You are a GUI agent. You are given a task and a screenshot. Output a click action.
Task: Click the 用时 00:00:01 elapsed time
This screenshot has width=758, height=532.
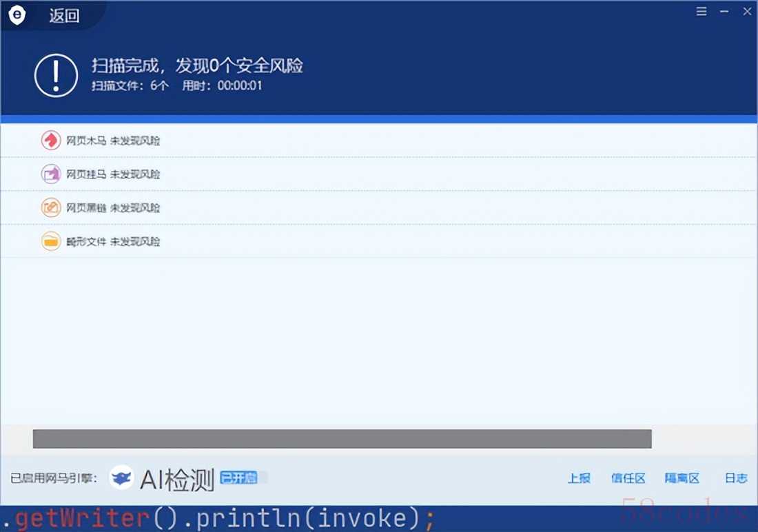click(x=223, y=85)
